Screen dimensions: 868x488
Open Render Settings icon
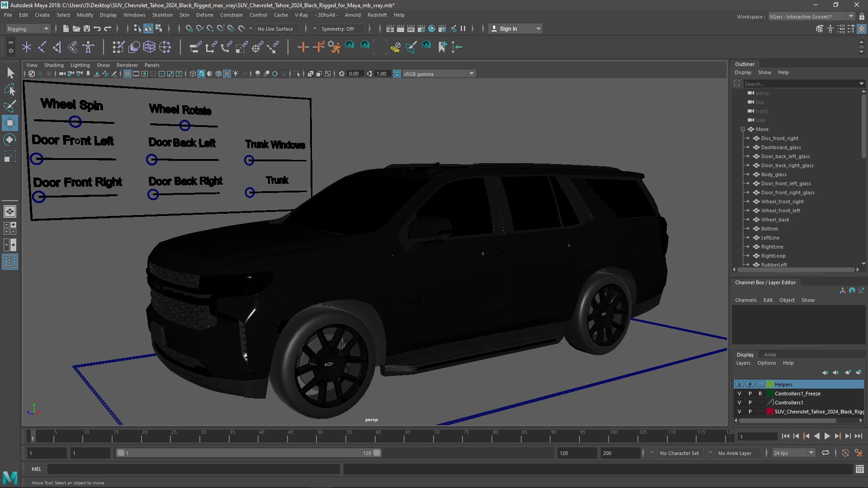pyautogui.click(x=421, y=28)
